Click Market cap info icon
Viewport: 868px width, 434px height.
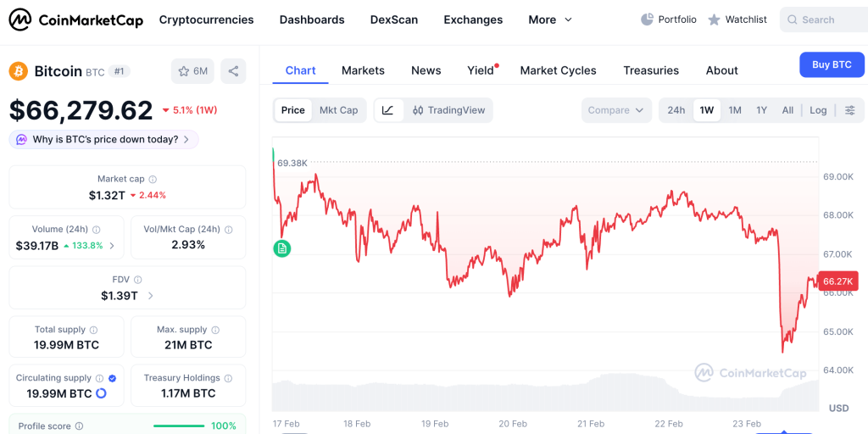[x=153, y=180]
